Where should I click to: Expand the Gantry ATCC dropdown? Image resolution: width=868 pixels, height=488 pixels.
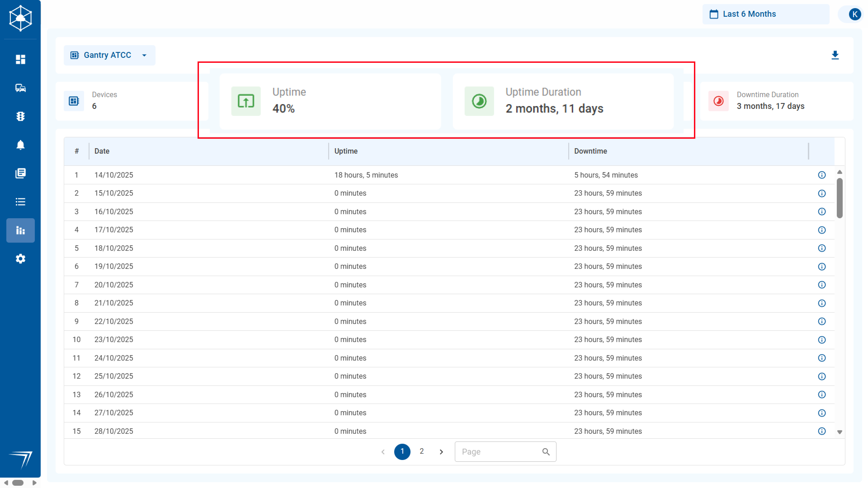(109, 55)
